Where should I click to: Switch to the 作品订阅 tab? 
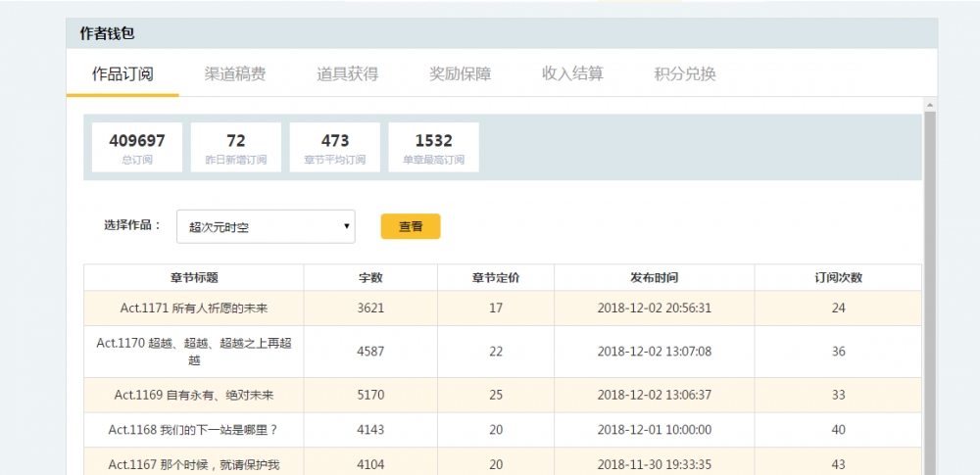pyautogui.click(x=122, y=74)
